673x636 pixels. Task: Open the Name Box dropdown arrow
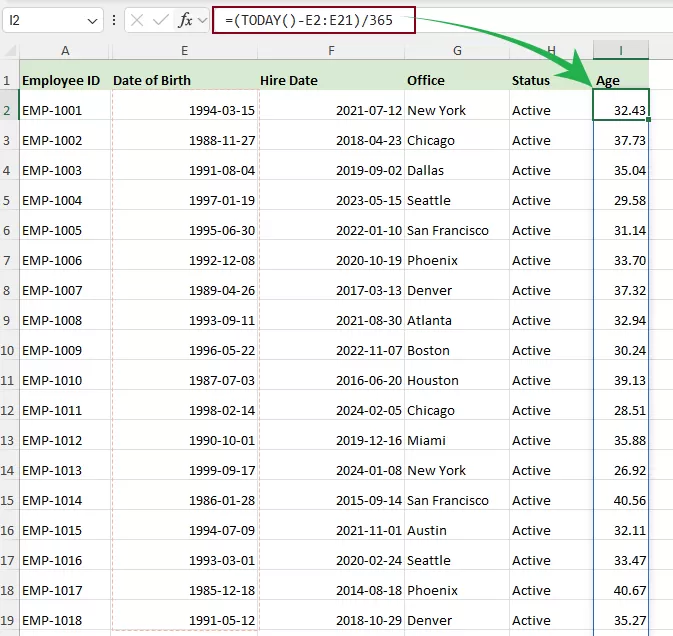pos(92,21)
